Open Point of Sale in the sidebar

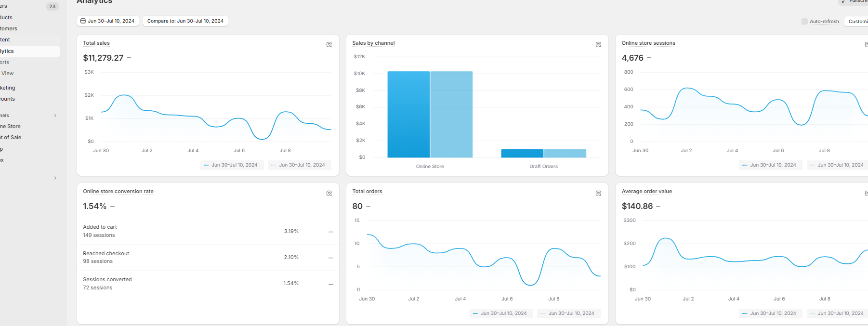[x=12, y=138]
